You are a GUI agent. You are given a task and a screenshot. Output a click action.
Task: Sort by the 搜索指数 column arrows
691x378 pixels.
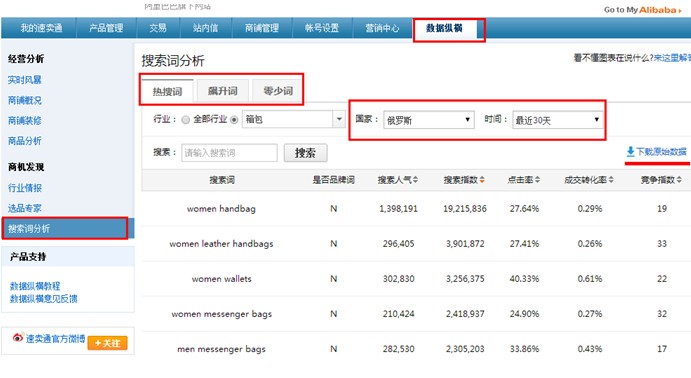click(x=482, y=180)
